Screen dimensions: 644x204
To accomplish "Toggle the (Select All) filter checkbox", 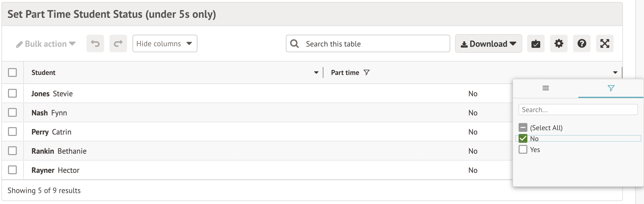I will point(523,127).
